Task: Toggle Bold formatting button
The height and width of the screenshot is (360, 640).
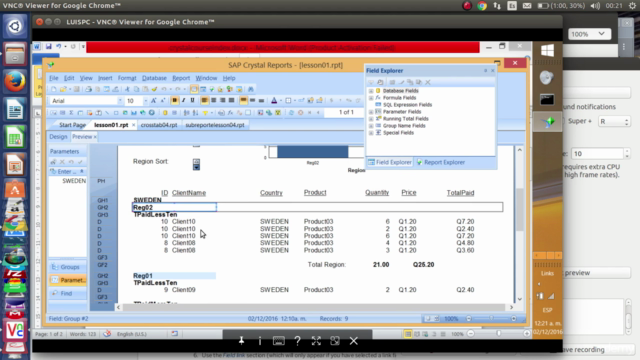Action: click(175, 100)
